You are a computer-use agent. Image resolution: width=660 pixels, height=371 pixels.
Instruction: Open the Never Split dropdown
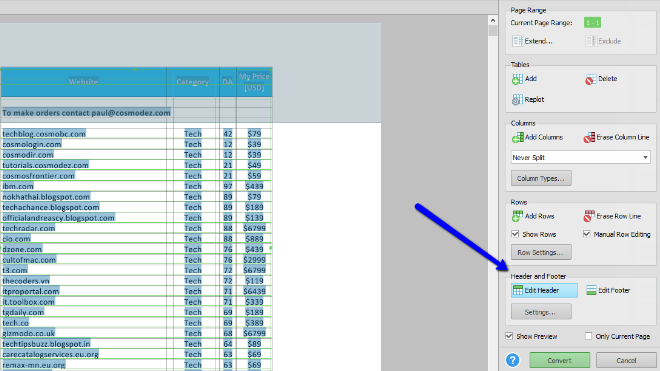pyautogui.click(x=581, y=157)
